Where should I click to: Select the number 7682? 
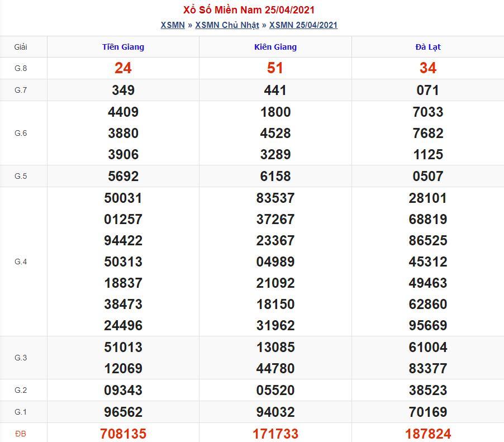(x=428, y=133)
